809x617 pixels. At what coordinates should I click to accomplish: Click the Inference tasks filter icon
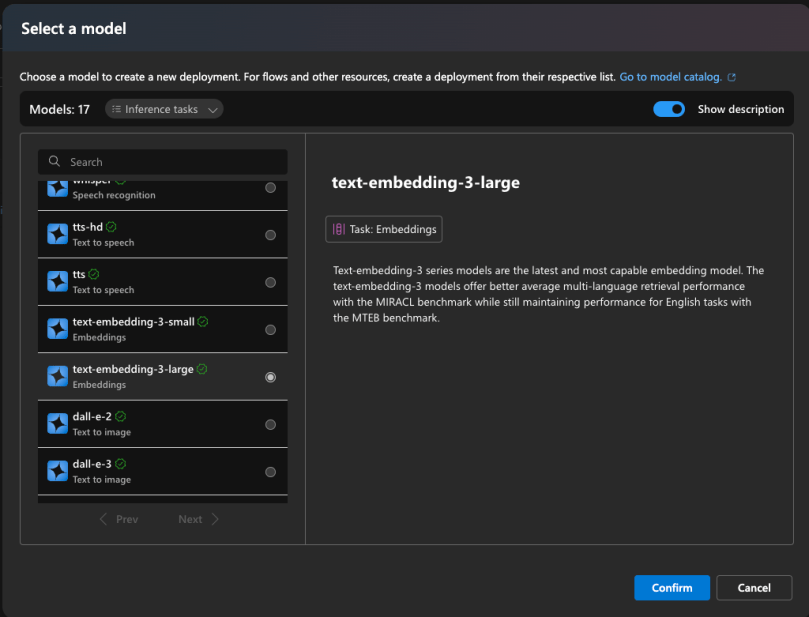tap(118, 109)
